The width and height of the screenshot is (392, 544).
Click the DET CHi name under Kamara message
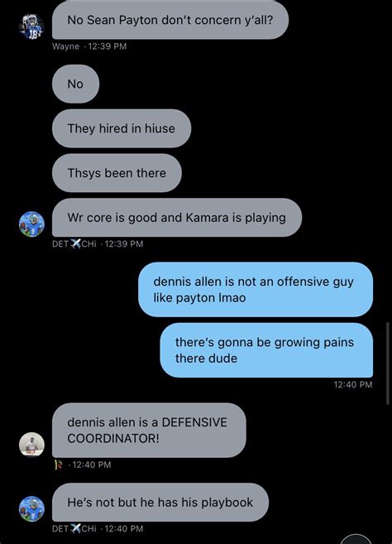coord(74,243)
